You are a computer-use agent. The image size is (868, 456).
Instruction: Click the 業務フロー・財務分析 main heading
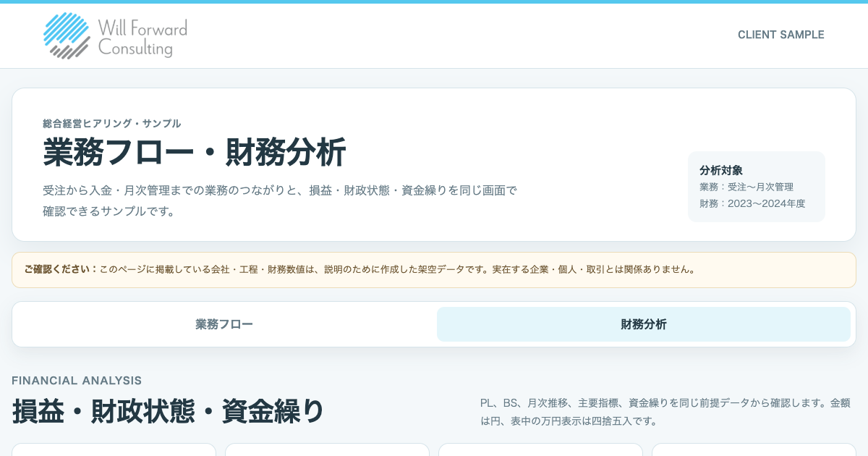point(195,152)
